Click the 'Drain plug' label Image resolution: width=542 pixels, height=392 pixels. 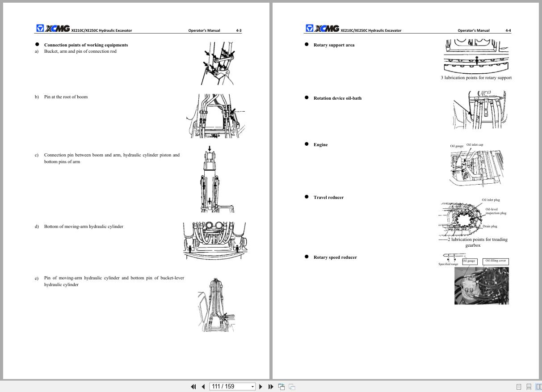(x=490, y=227)
